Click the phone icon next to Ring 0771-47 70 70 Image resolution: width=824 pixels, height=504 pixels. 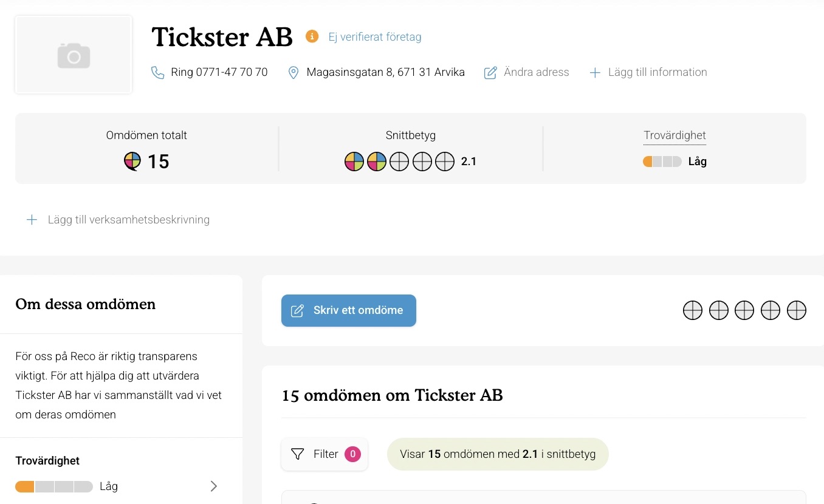click(x=157, y=72)
